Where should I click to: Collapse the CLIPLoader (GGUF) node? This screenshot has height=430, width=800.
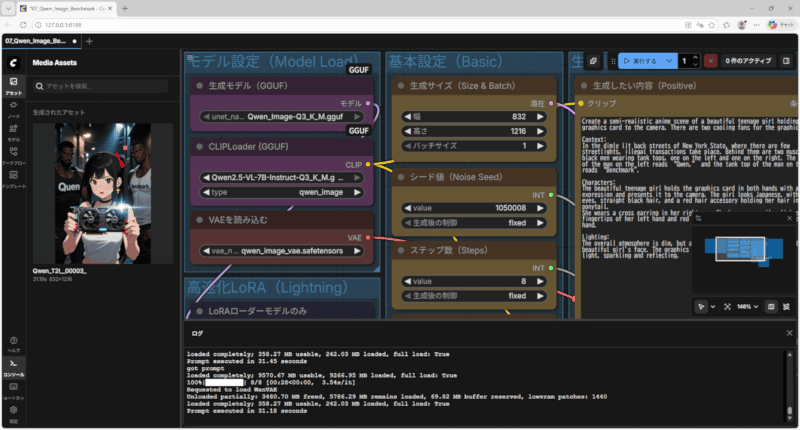200,145
